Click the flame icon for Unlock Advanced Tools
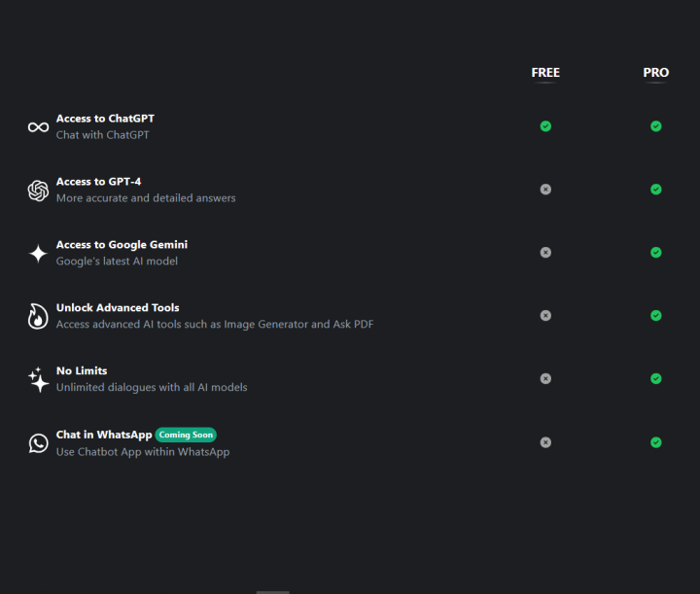Viewport: 700px width, 594px height. 38,316
